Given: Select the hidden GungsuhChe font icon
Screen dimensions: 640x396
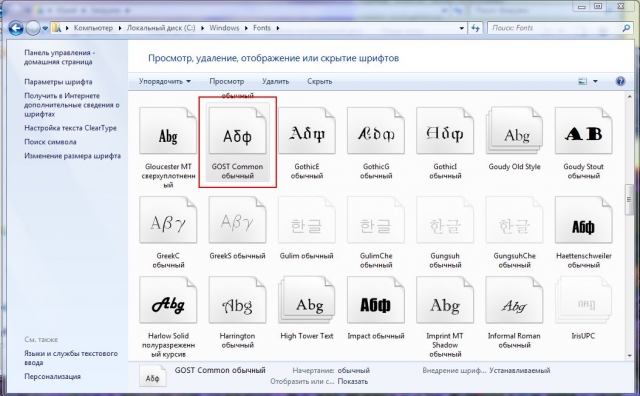Looking at the screenshot, I should click(x=514, y=220).
